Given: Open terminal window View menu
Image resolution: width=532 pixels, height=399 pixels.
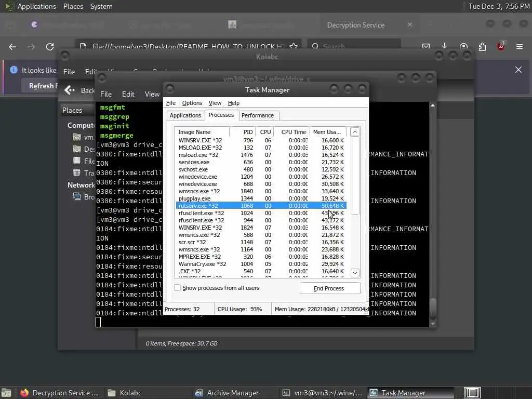Looking at the screenshot, I should (152, 94).
